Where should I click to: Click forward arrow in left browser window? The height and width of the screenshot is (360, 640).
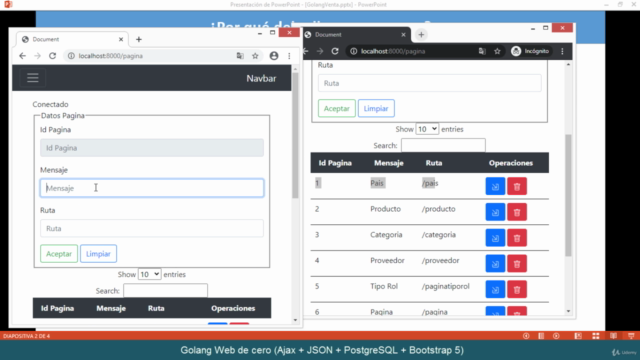(x=38, y=56)
